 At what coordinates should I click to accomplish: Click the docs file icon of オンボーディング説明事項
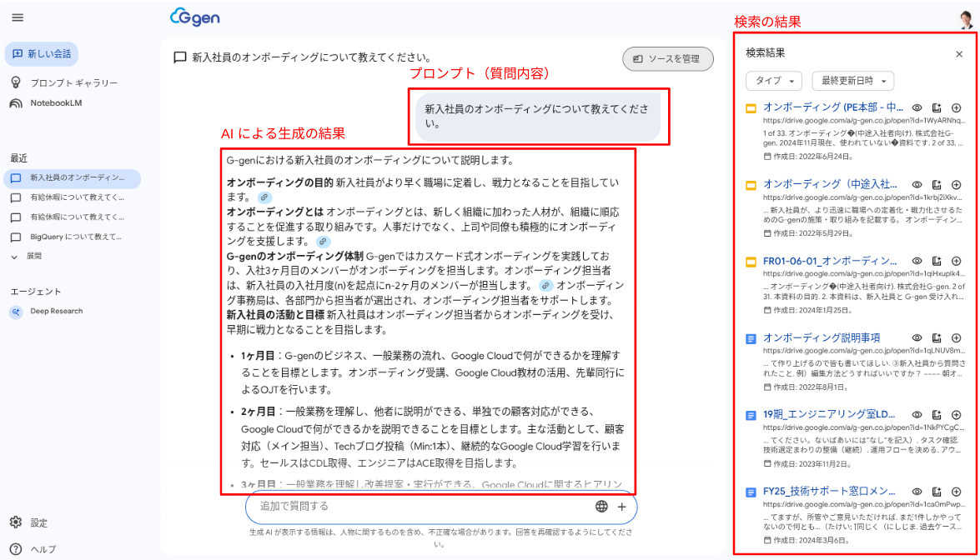click(x=751, y=339)
